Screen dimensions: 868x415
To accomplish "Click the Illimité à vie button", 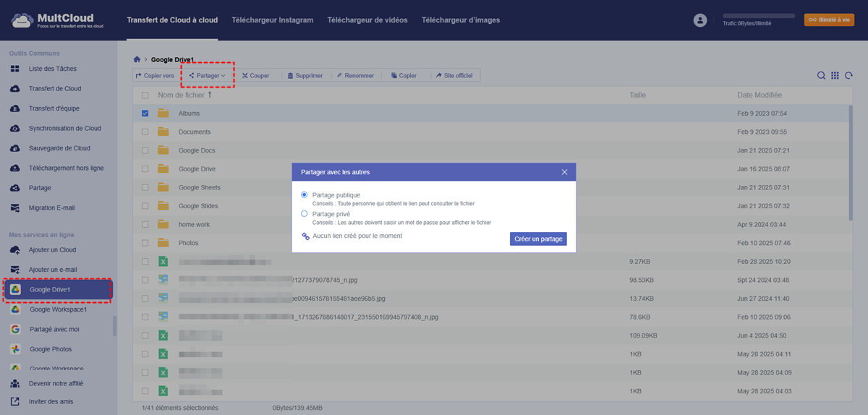I will click(829, 20).
